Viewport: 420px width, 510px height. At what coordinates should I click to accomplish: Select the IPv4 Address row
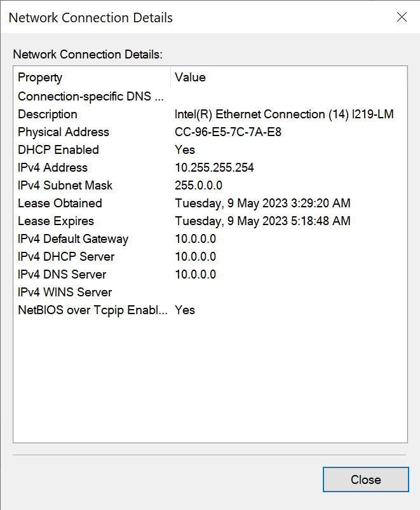coord(210,167)
